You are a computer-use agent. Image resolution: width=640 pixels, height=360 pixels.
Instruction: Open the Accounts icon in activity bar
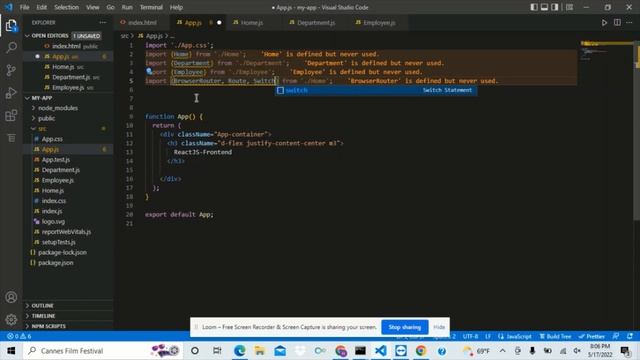(11, 297)
